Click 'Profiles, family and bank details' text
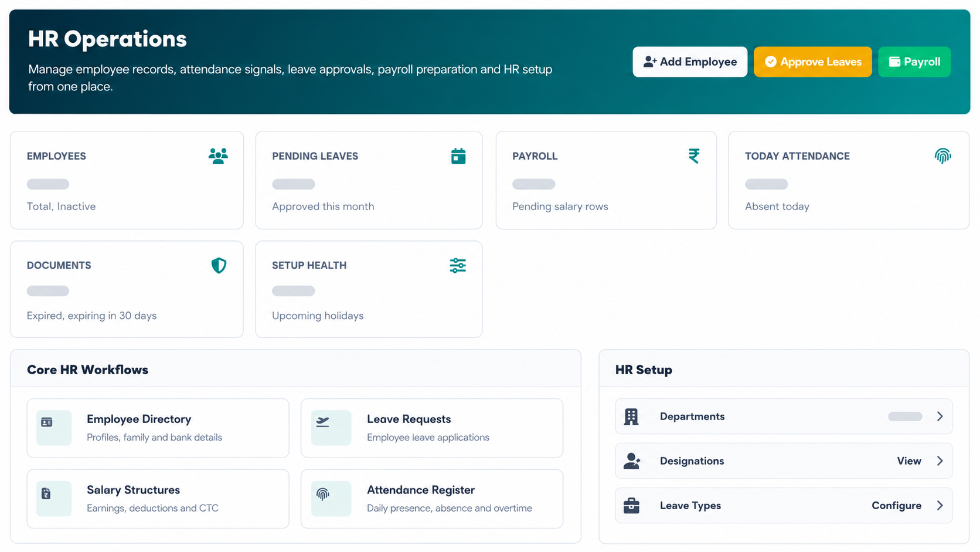The image size is (980, 552). pyautogui.click(x=154, y=438)
